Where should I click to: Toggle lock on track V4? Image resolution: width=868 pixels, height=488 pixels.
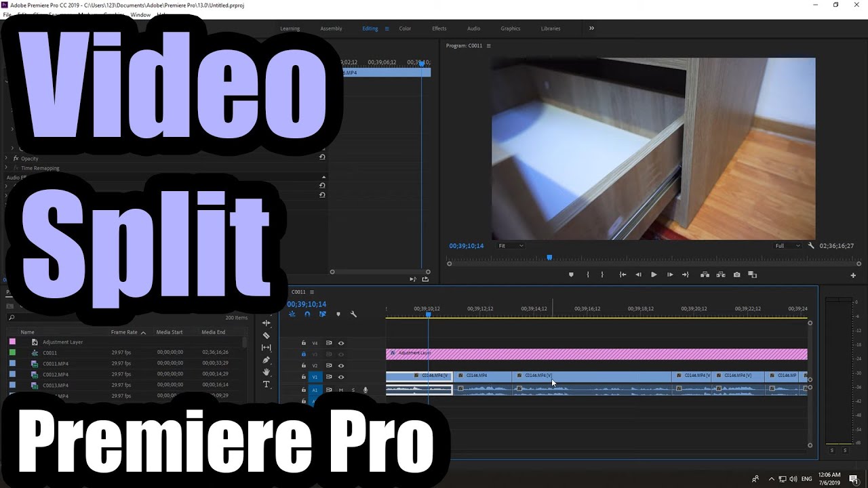coord(304,343)
